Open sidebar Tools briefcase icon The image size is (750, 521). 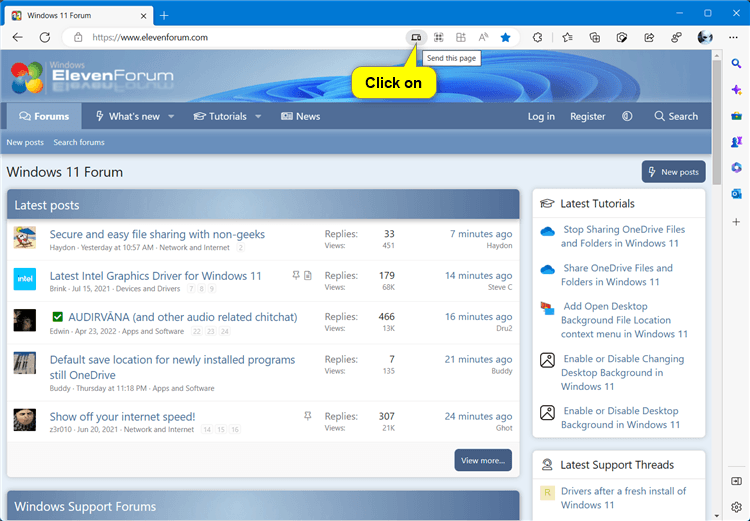pyautogui.click(x=736, y=116)
